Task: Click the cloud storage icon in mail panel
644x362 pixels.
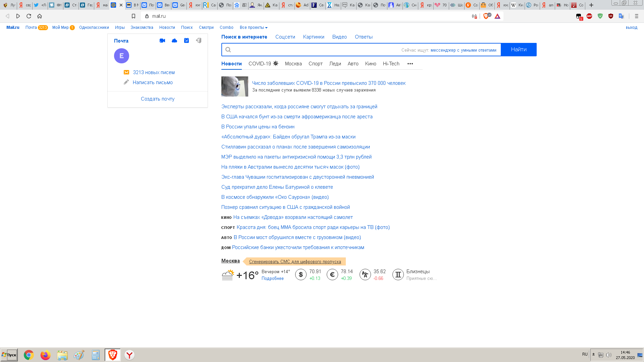Action: click(x=174, y=40)
